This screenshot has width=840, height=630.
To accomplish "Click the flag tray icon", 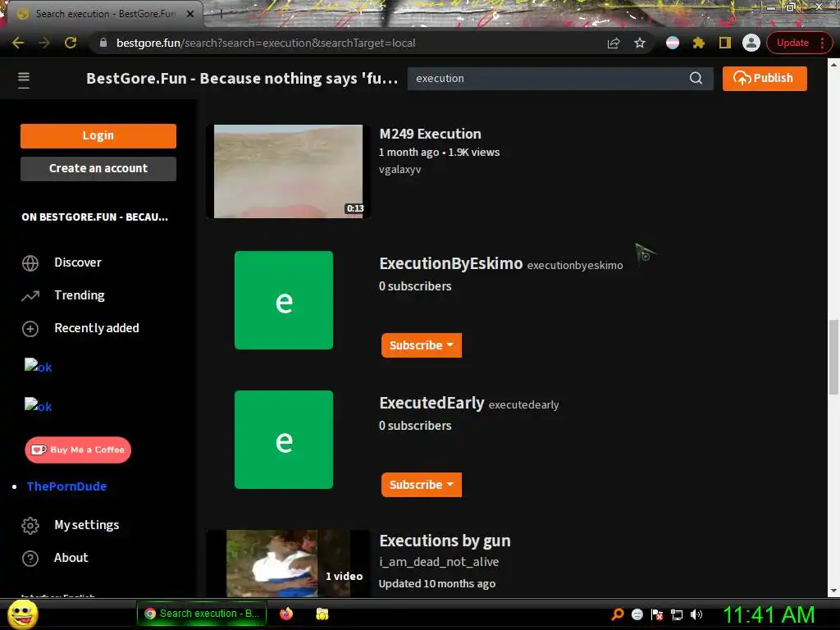I will pos(657,614).
